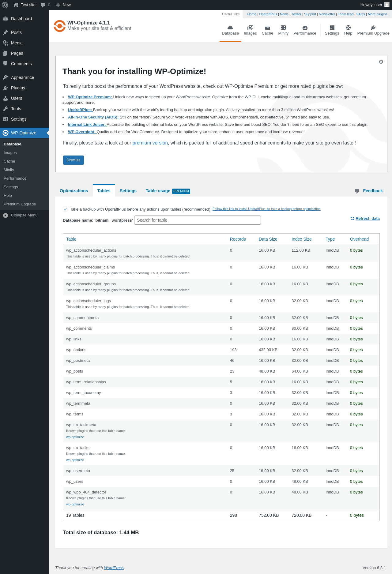Focus the Search for table field

coord(198,220)
